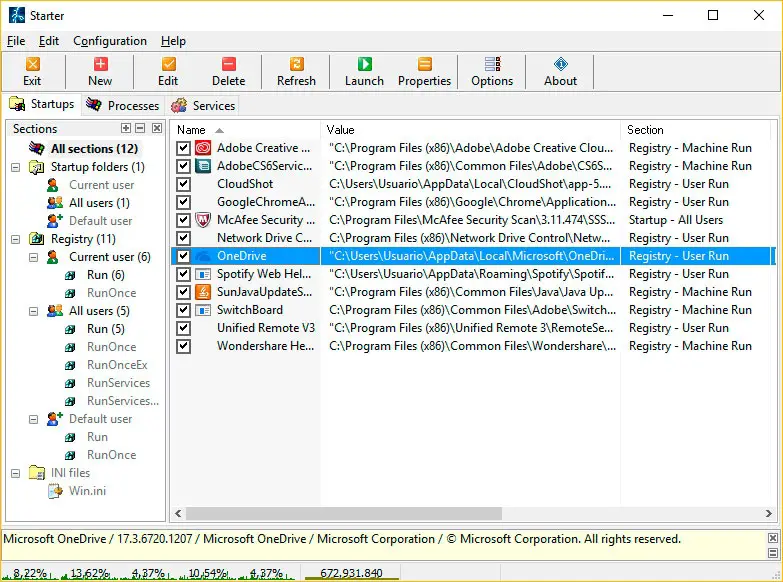Screen dimensions: 783x582
Task: Switch to the Services tab
Action: 203,105
